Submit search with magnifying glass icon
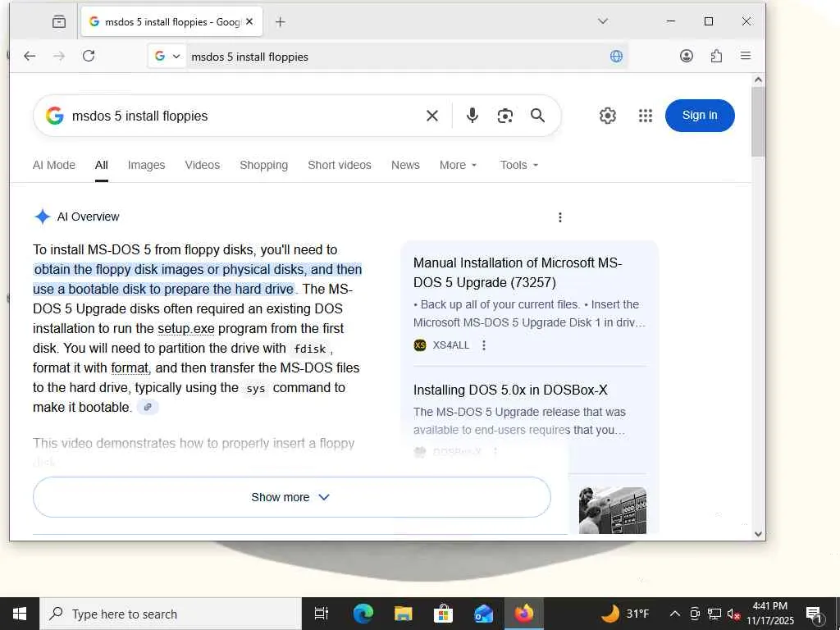 pos(538,116)
